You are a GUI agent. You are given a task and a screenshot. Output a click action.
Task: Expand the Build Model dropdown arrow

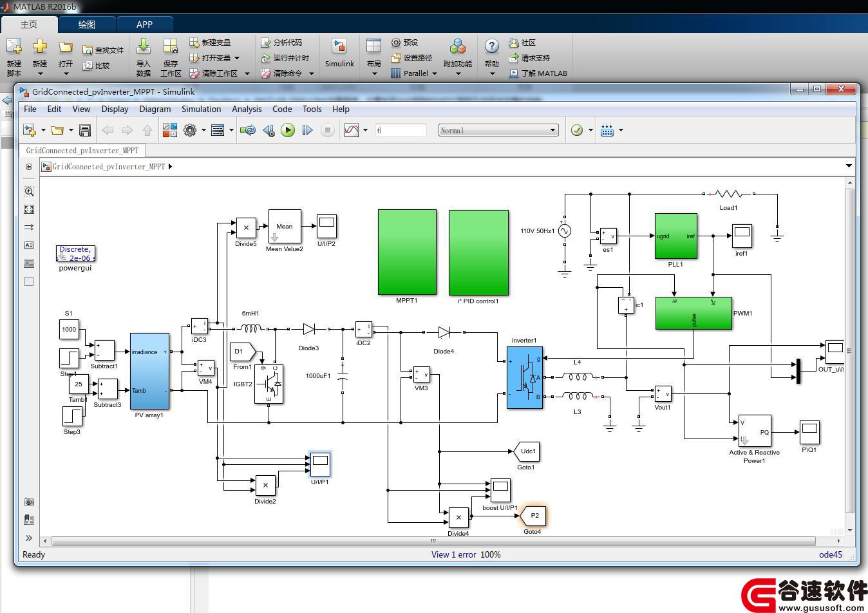(x=621, y=130)
